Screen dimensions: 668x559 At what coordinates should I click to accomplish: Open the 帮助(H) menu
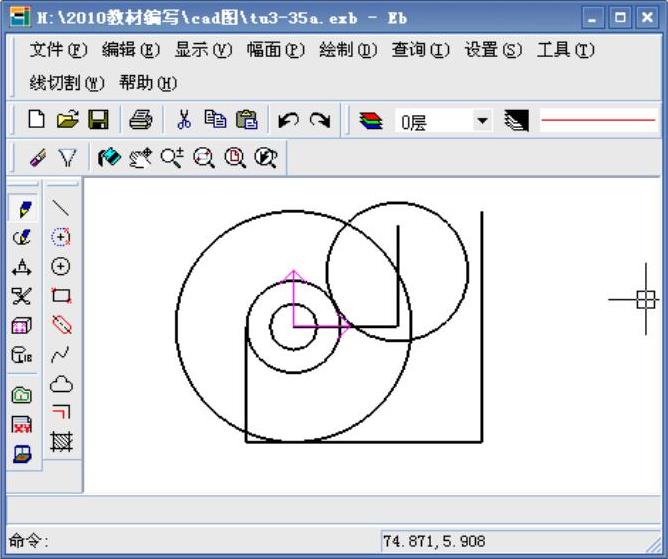[x=147, y=82]
